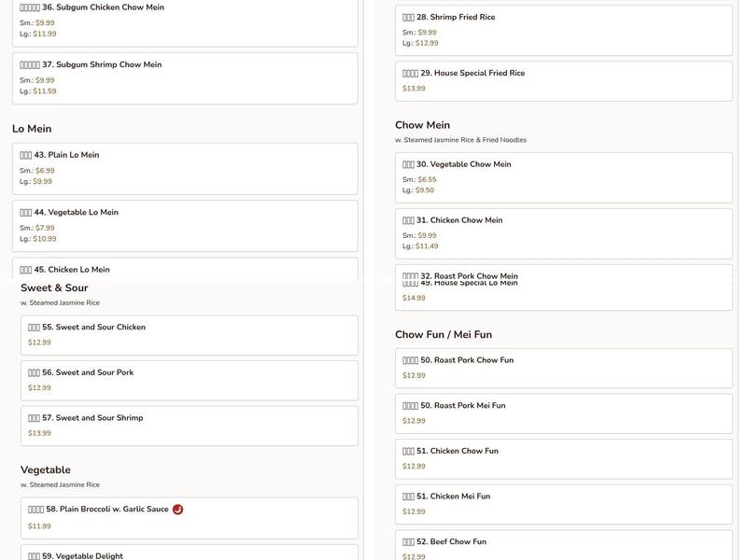Select 50. Roast Pork Chow Fun
The width and height of the screenshot is (747, 560).
(x=564, y=368)
